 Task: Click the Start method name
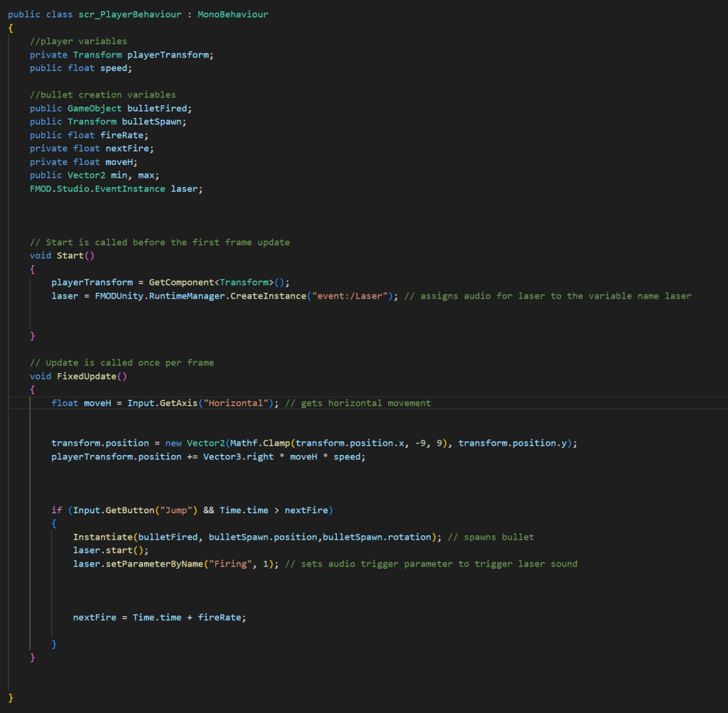point(70,255)
